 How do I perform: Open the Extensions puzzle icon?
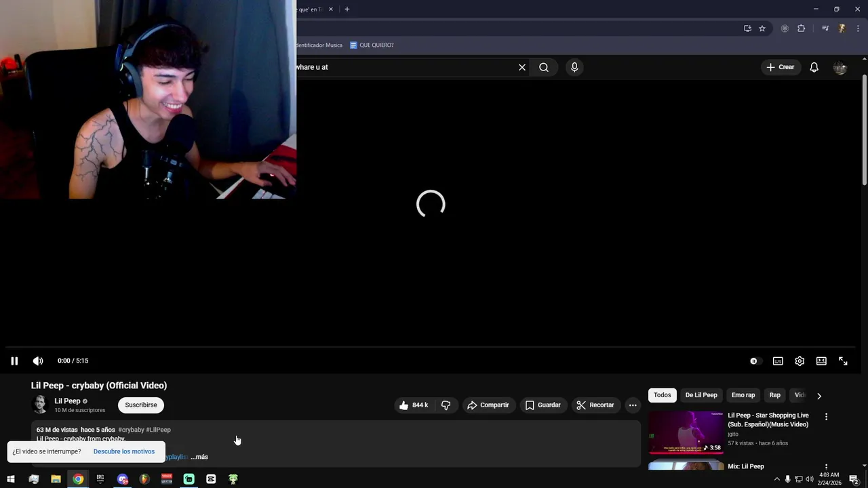pos(802,28)
